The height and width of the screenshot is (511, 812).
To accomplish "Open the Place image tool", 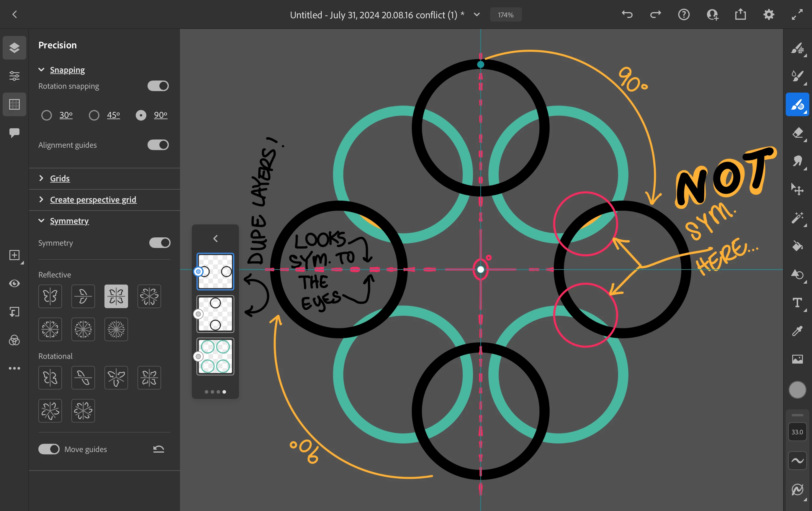I will click(x=797, y=359).
